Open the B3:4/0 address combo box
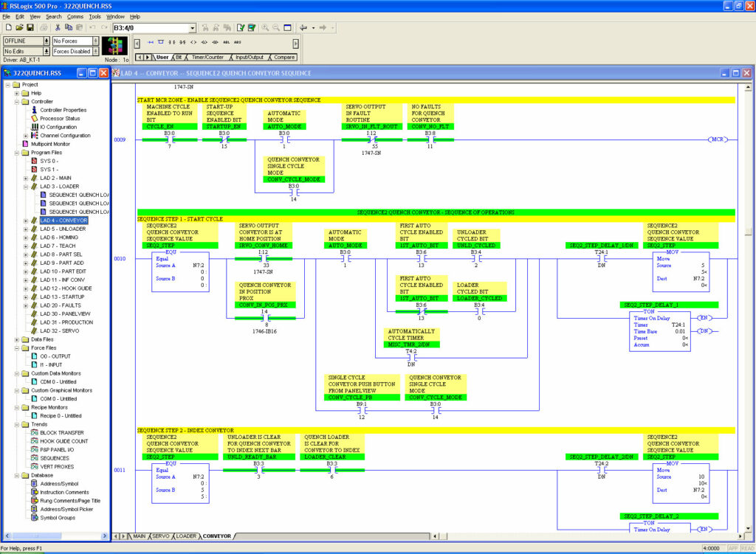Screen dimensions: 756x554 point(193,28)
